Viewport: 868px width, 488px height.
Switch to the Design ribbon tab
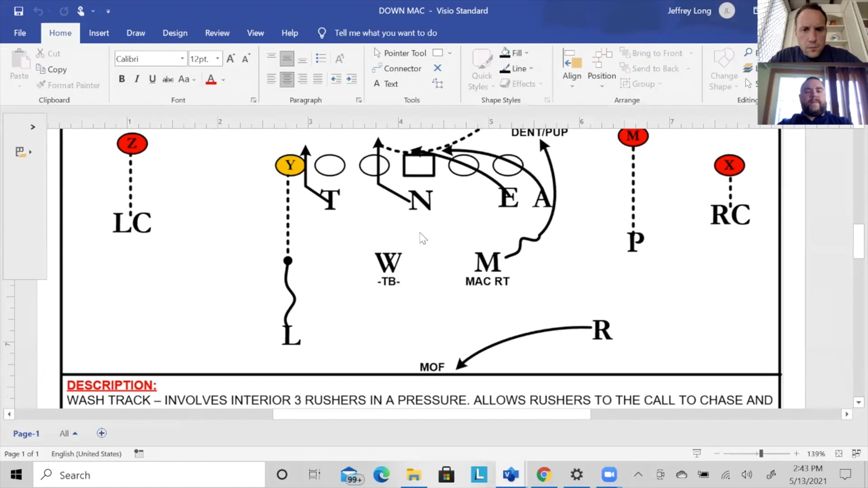[175, 33]
